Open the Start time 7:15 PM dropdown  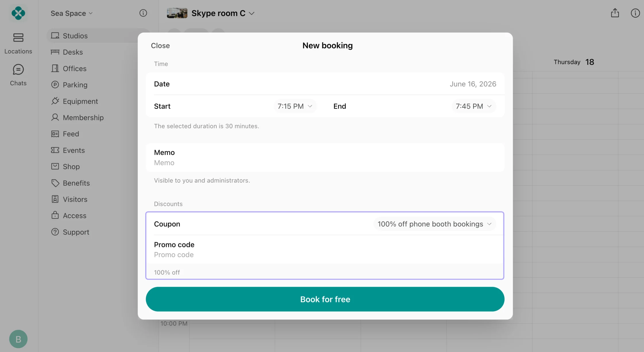pyautogui.click(x=295, y=106)
